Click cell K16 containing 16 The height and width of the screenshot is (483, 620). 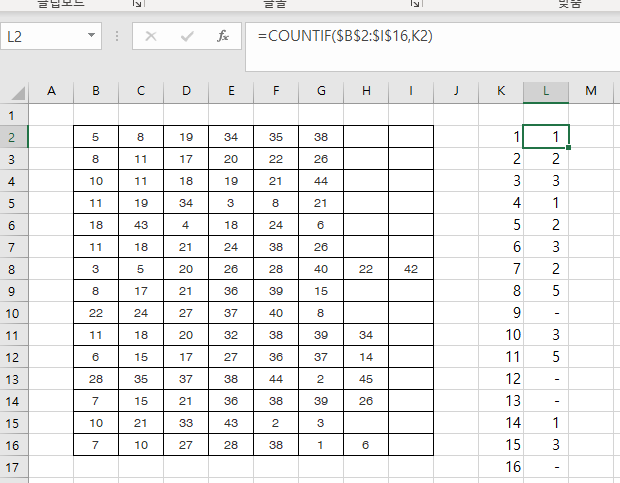(501, 467)
